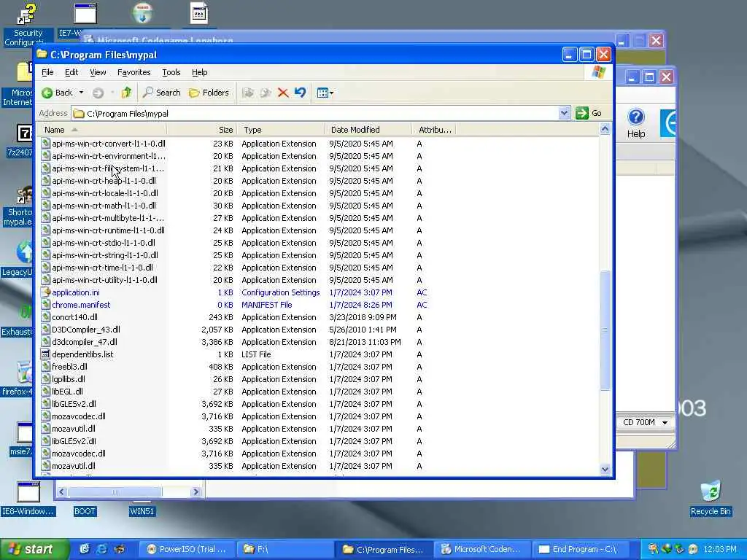Select api-ms-win-crt-stdio-l1-1-0.dll

[x=104, y=243]
